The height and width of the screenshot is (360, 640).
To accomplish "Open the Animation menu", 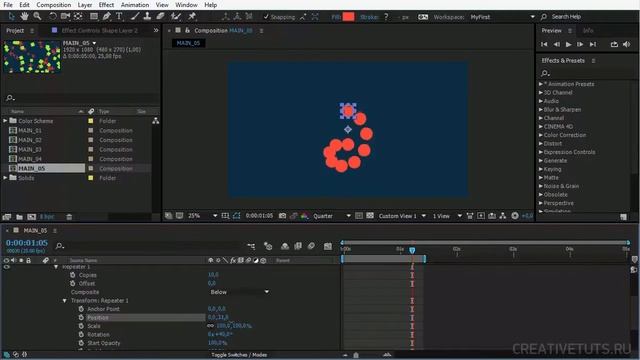I will (x=135, y=5).
